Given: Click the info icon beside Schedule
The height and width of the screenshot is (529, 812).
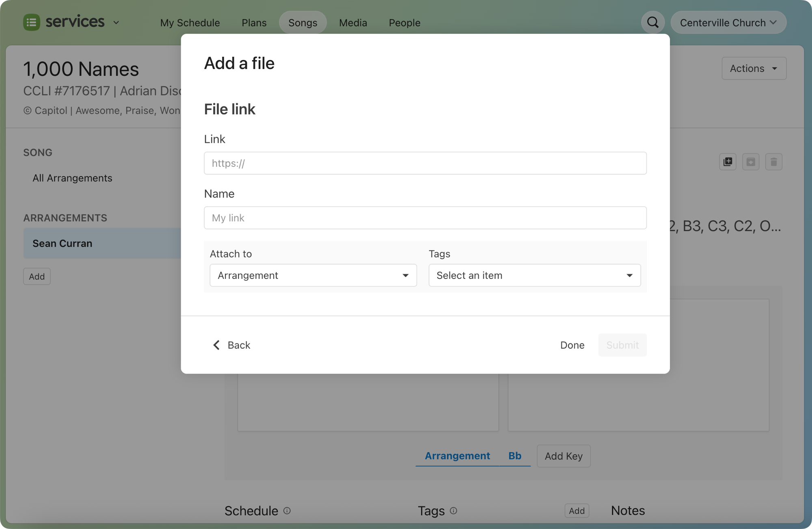Looking at the screenshot, I should pyautogui.click(x=287, y=511).
